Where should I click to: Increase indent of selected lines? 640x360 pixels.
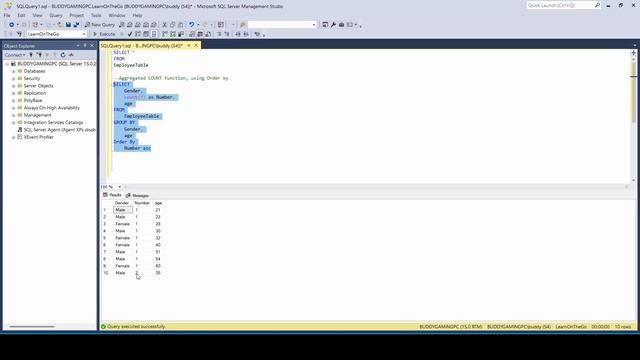(x=246, y=34)
